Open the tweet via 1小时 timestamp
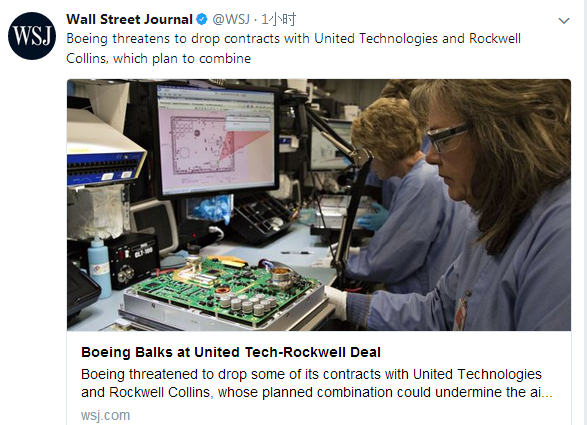Image resolution: width=587 pixels, height=425 pixels. click(278, 19)
